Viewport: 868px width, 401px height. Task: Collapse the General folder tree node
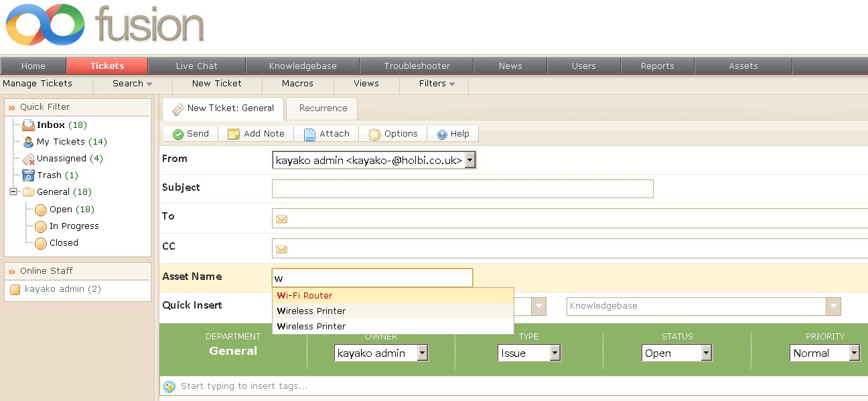pos(13,192)
